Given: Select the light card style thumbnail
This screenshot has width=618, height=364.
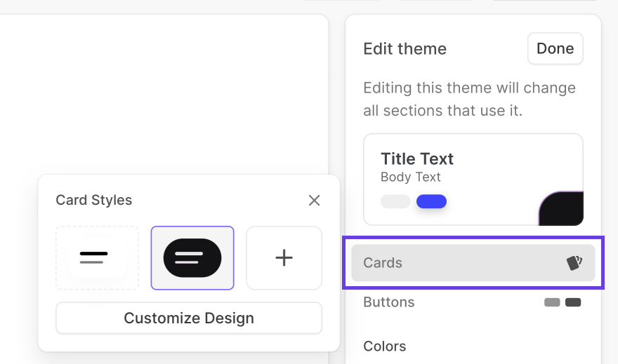Looking at the screenshot, I should click(x=97, y=257).
